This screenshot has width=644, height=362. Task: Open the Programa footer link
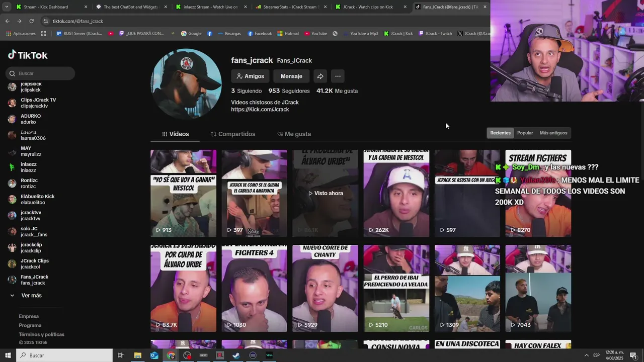point(30,326)
